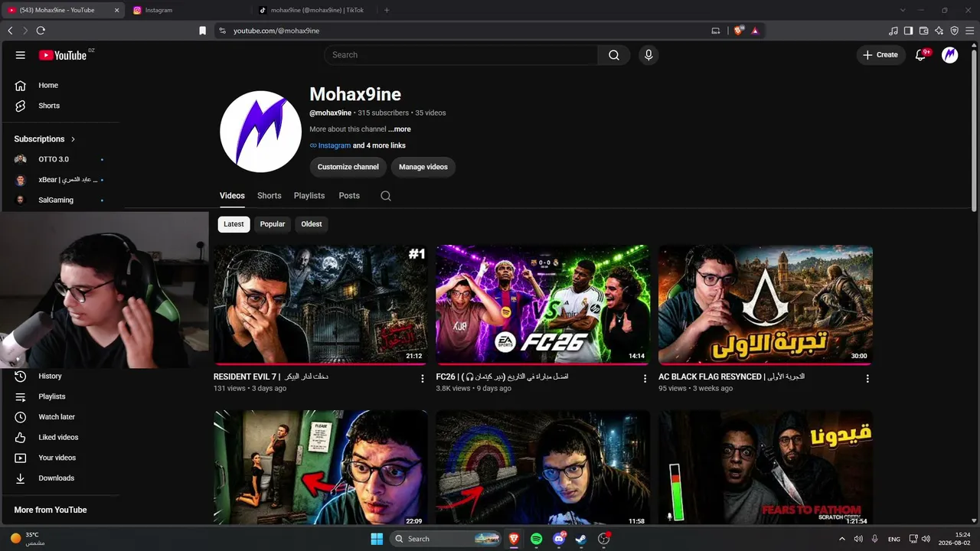This screenshot has width=980, height=551.
Task: Open the Instagram channel link
Action: pyautogui.click(x=334, y=145)
